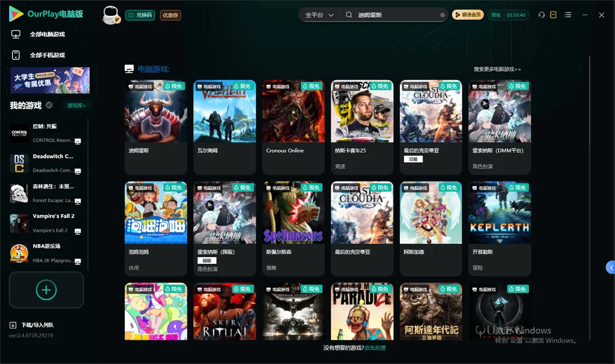This screenshot has height=364, width=615.
Task: Click the customer service headset icon
Action: (541, 15)
